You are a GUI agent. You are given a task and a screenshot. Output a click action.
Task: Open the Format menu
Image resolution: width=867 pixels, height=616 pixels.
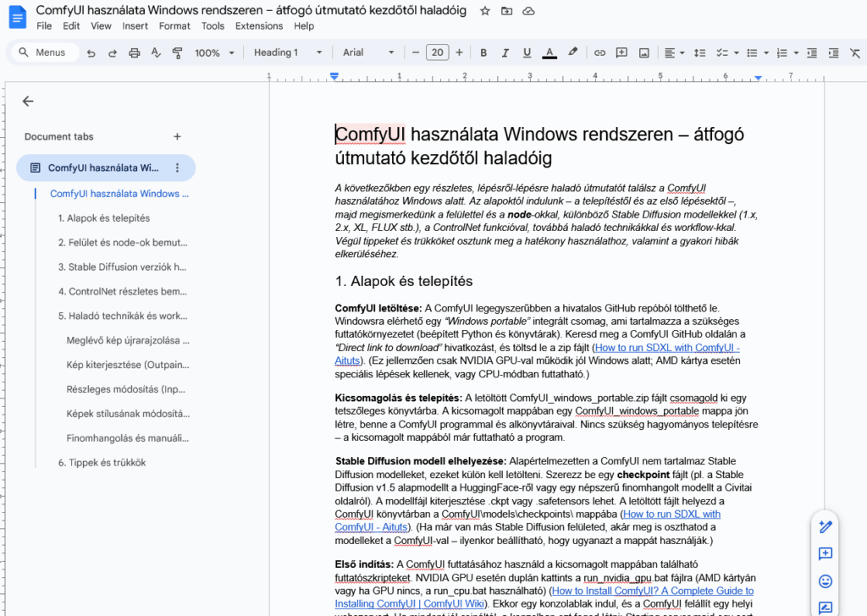[x=174, y=26]
